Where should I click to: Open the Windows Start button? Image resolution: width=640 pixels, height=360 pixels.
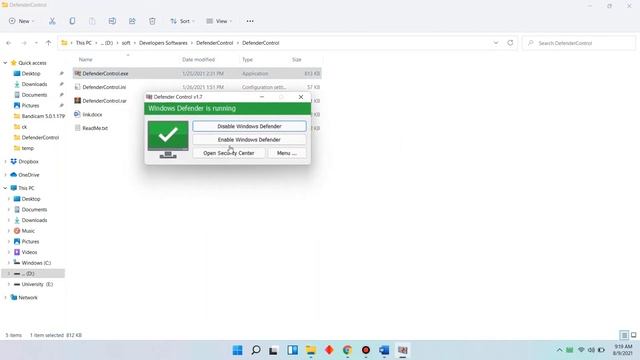tap(237, 350)
